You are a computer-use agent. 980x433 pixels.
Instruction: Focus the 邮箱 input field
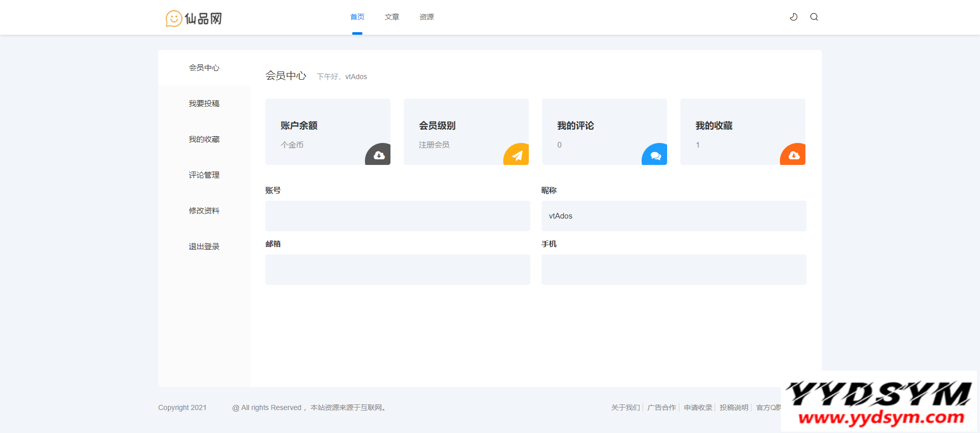398,270
